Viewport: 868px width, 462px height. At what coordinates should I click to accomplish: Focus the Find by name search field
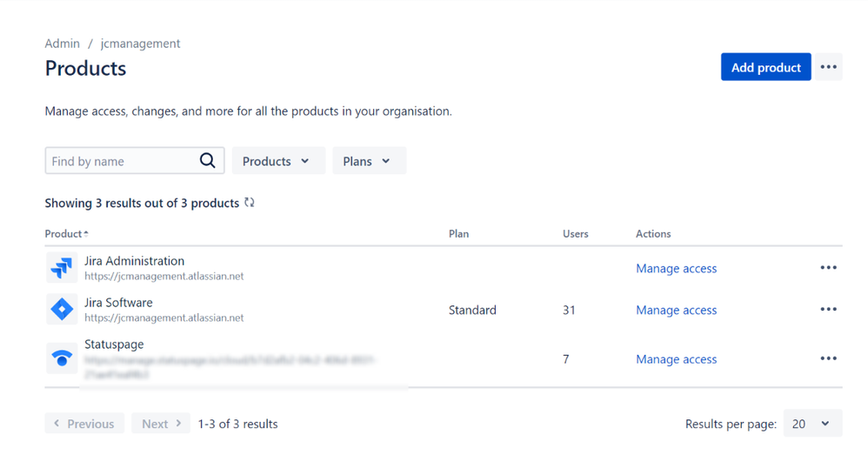pyautogui.click(x=121, y=161)
